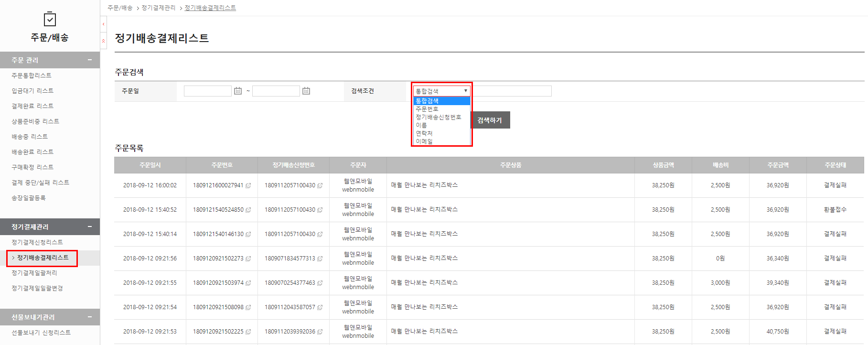Viewport: 868px width, 345px height.
Task: Select 주문번호 from the dropdown list
Action: (x=427, y=109)
